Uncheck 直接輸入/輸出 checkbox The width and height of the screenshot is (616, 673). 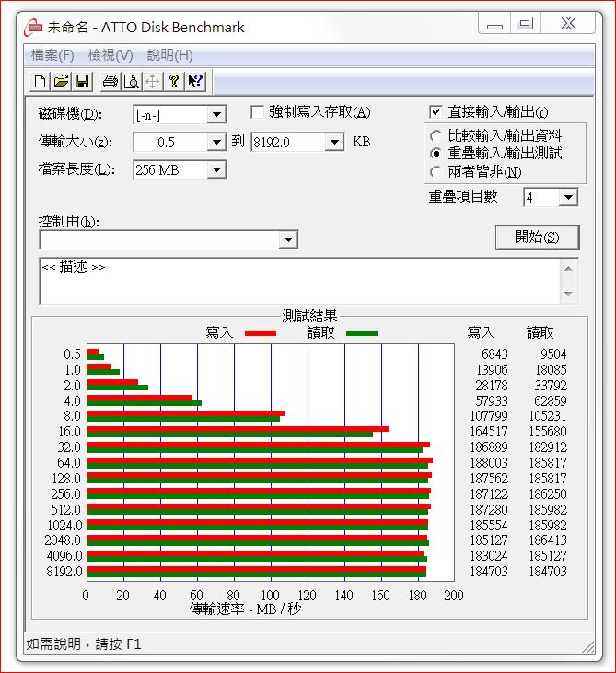click(x=436, y=112)
